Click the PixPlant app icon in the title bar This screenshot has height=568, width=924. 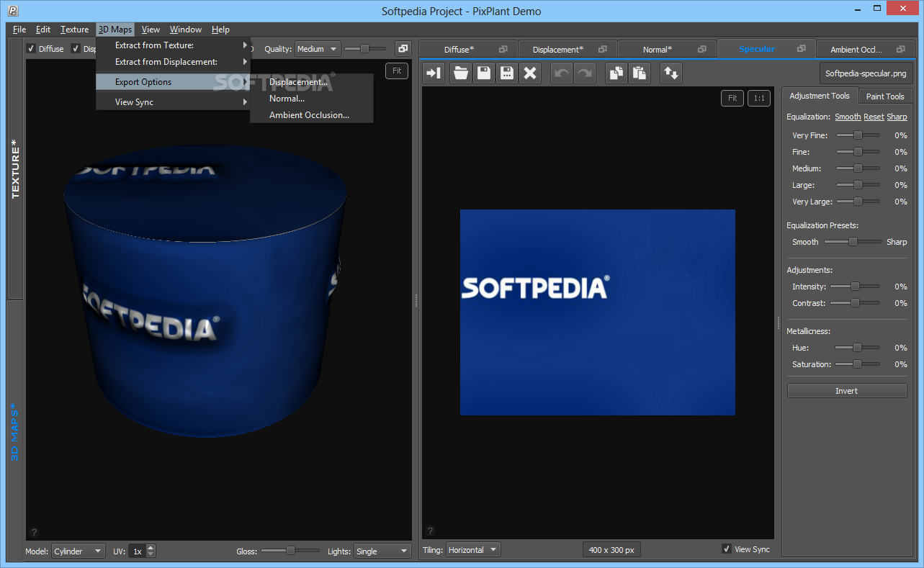(x=13, y=11)
